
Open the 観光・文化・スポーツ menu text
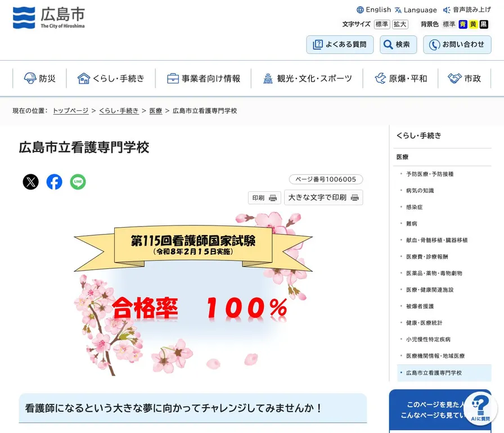click(314, 78)
